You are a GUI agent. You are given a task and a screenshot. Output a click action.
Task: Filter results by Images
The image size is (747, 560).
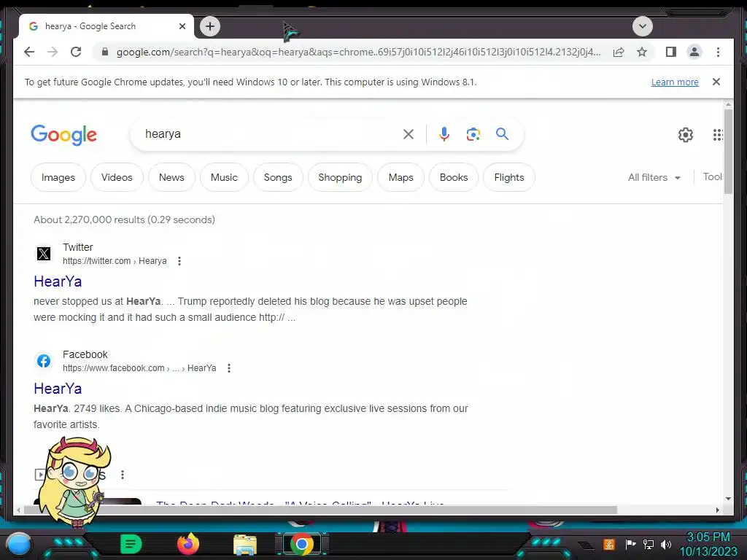point(58,177)
